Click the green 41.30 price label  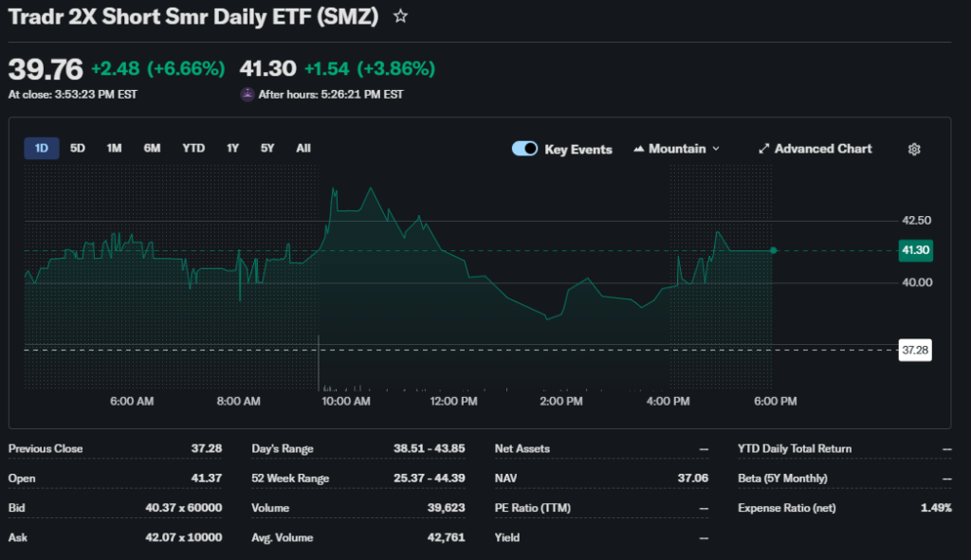[x=915, y=250]
